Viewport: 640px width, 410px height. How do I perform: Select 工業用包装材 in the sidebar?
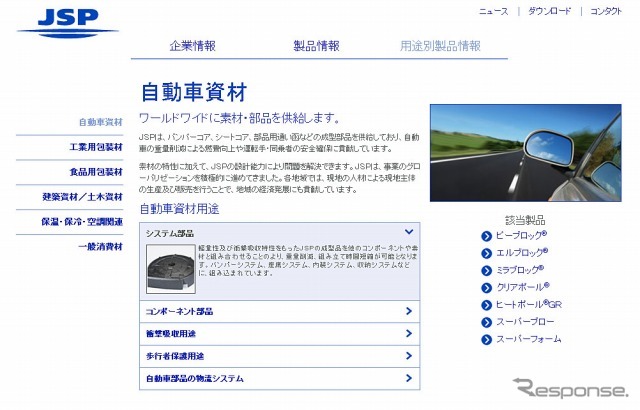coord(96,147)
